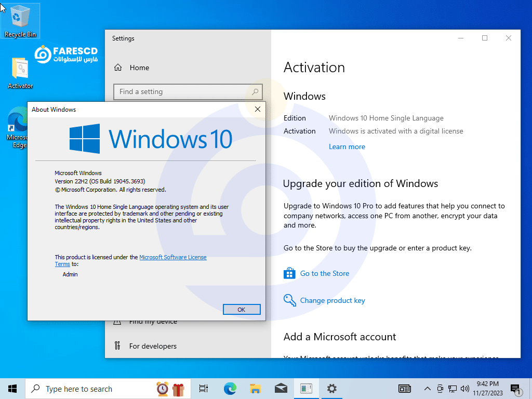The image size is (532, 399).
Task: Click the key icon for product key
Action: [x=290, y=300]
